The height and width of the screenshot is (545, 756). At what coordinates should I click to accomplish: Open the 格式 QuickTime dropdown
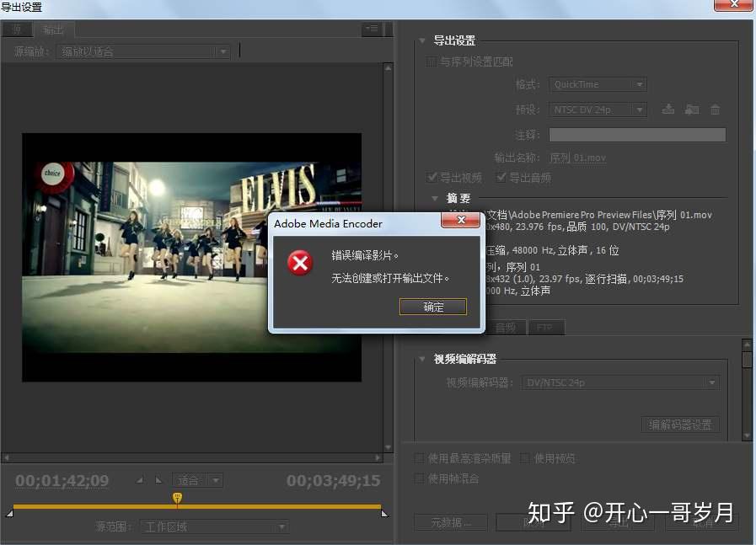coord(598,84)
